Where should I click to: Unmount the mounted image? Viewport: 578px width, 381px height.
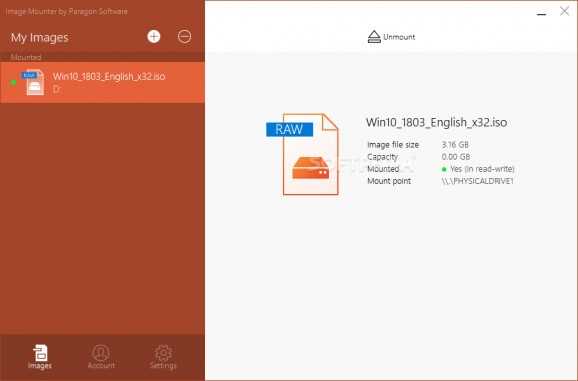click(x=391, y=37)
